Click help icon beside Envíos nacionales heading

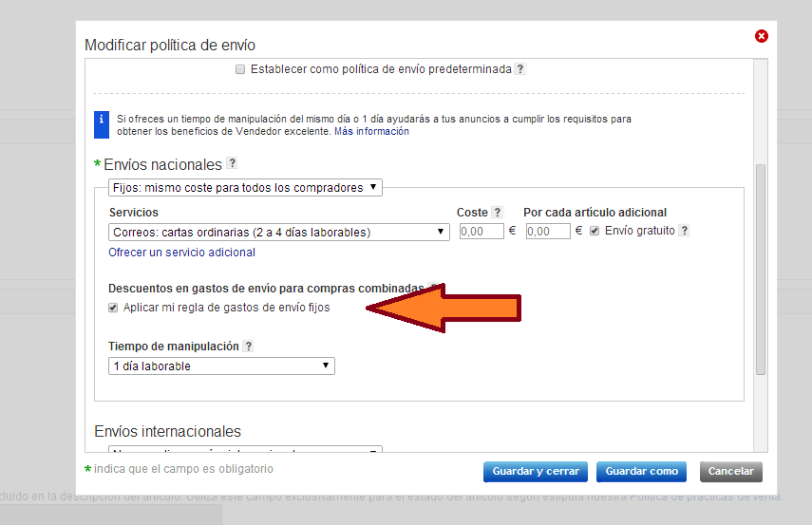(232, 163)
